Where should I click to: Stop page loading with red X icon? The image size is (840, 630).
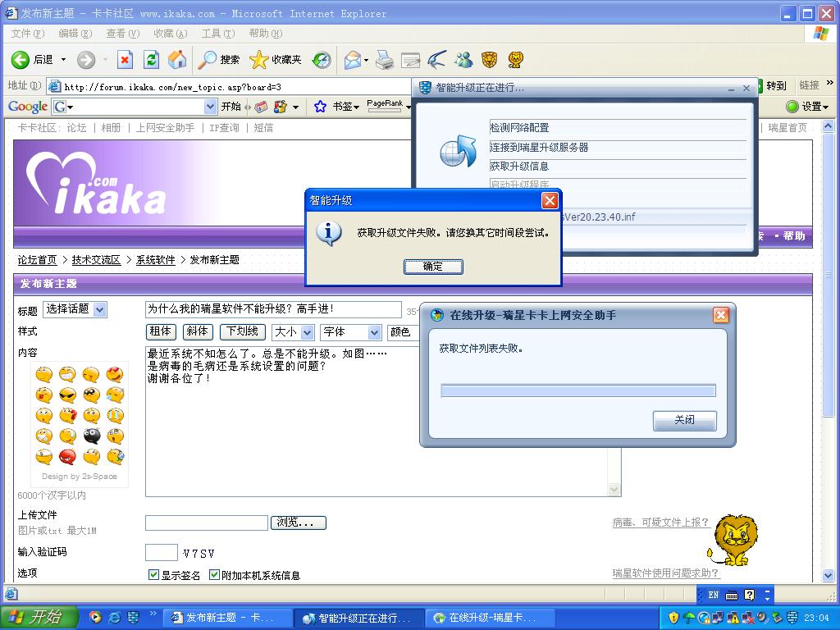pos(125,59)
